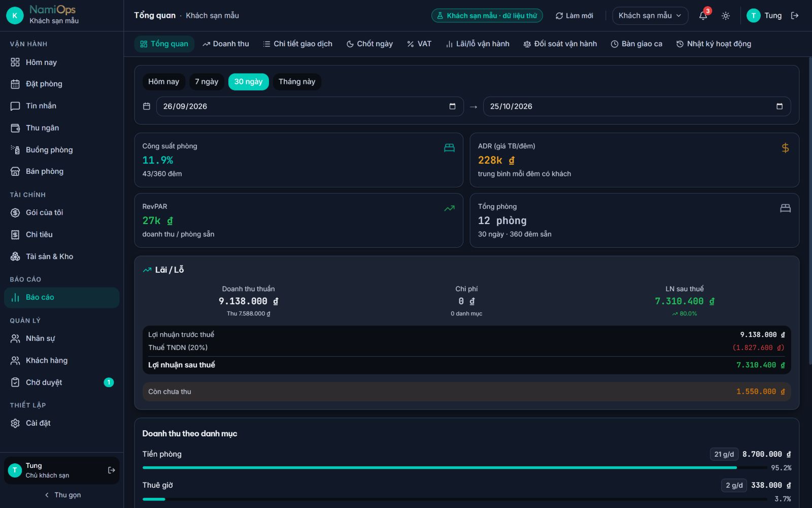Open Cài đặt settings
812x508 pixels.
[x=61, y=423]
